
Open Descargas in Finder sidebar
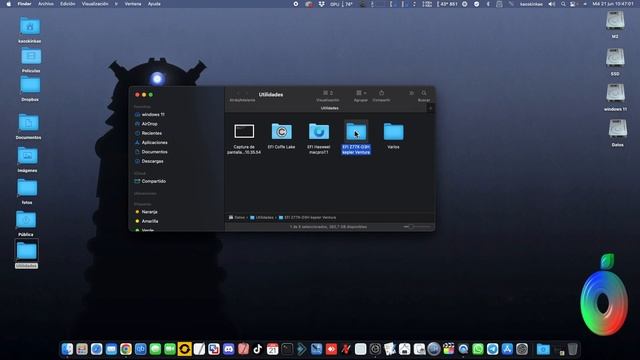pyautogui.click(x=152, y=161)
